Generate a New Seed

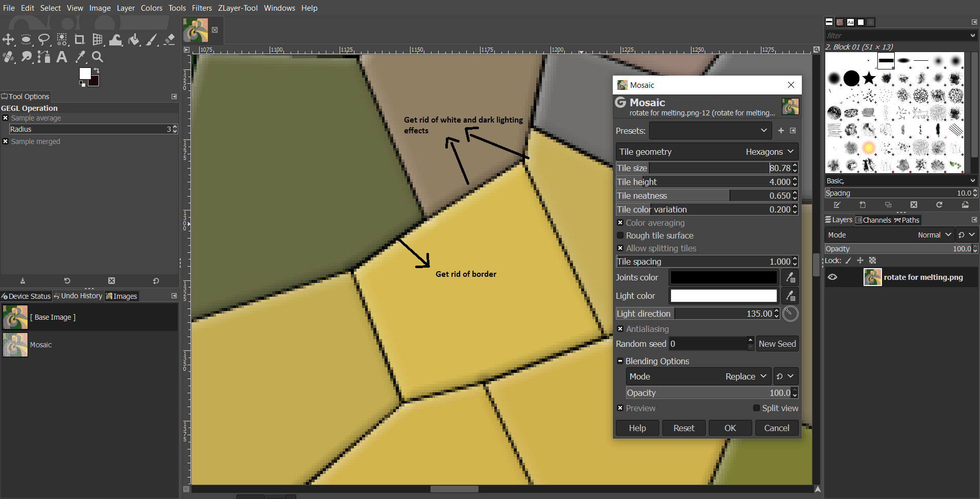(777, 344)
